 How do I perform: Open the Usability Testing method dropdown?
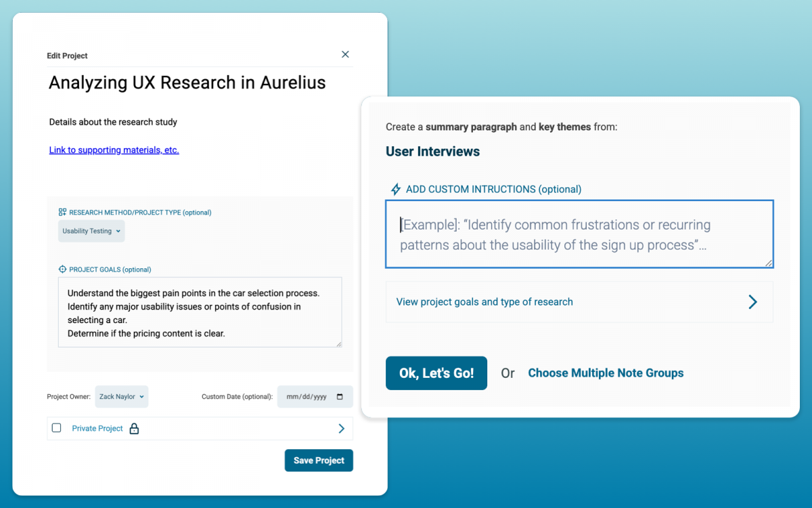click(91, 230)
